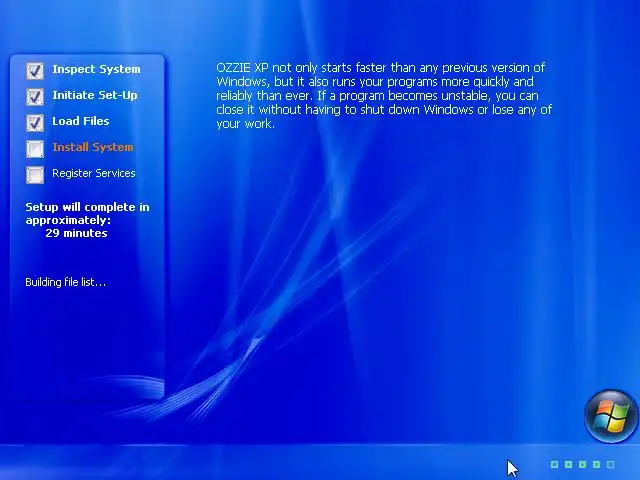Image resolution: width=640 pixels, height=480 pixels.
Task: Select the 'Register Services' step label
Action: coord(94,173)
